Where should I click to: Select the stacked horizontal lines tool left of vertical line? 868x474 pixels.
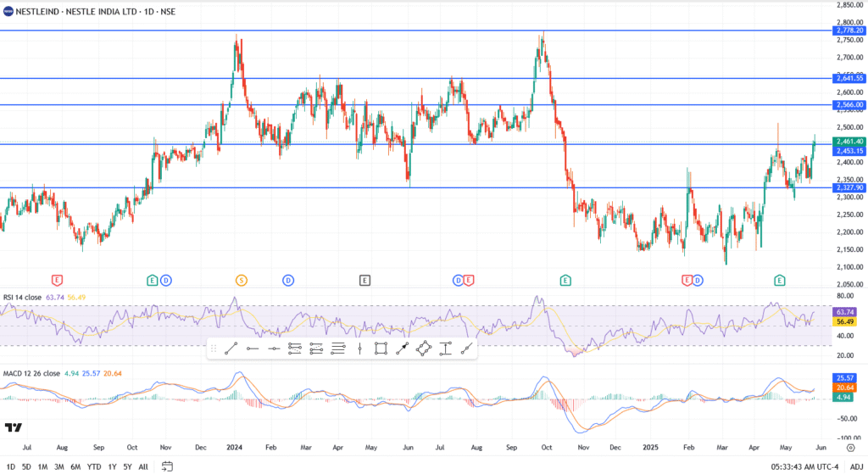pos(337,349)
